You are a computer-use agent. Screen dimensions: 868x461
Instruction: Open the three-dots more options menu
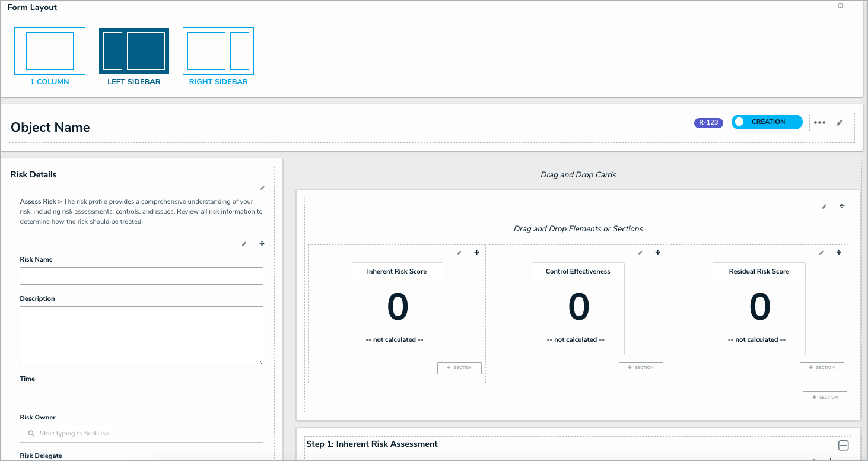819,123
